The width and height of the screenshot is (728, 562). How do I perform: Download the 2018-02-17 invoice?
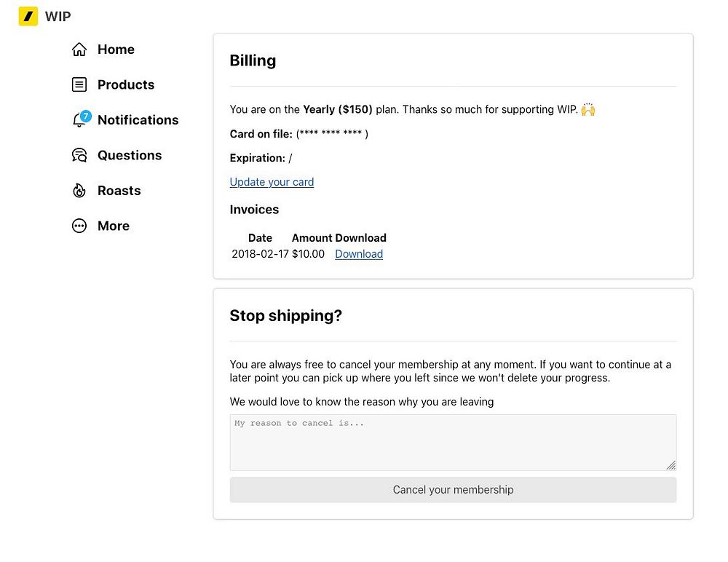click(x=359, y=254)
